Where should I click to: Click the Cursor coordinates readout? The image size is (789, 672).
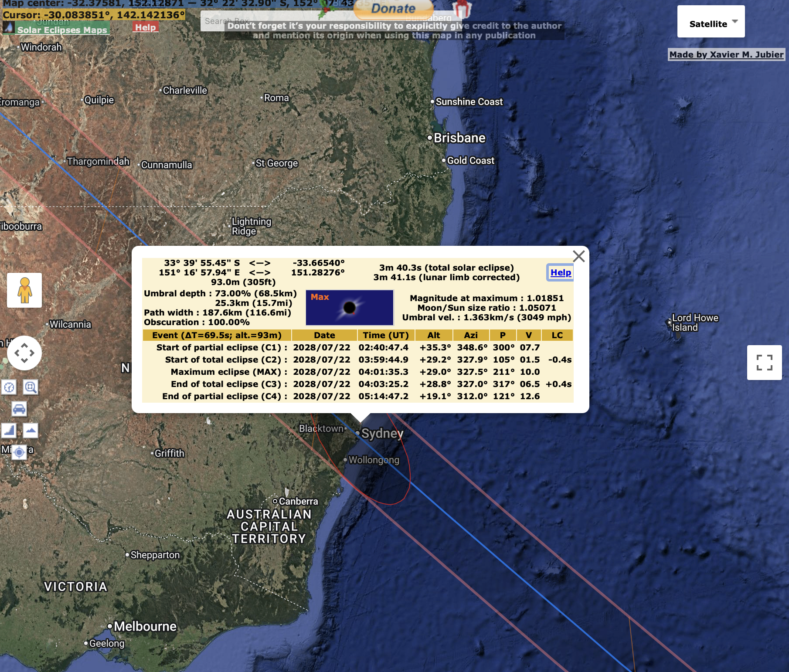(94, 15)
